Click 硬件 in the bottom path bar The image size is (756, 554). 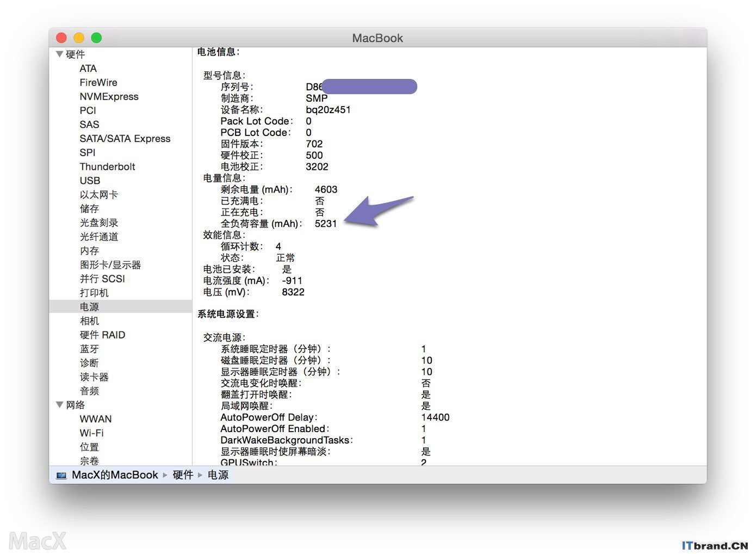click(183, 475)
